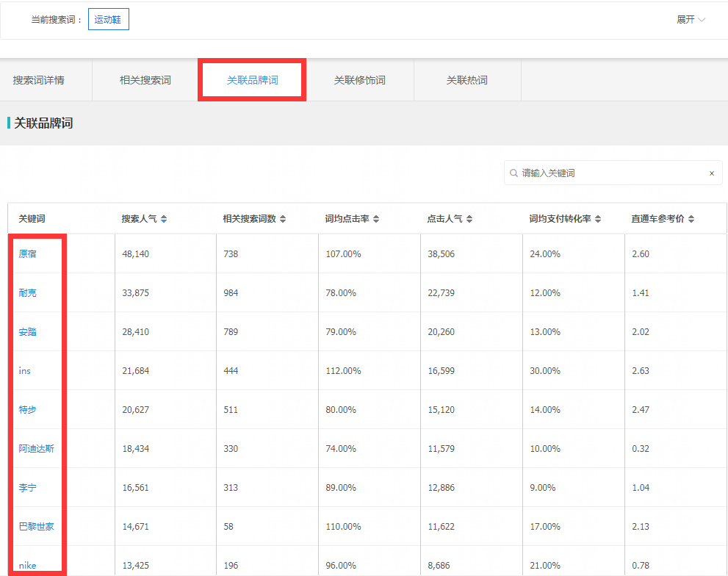Screen dimensions: 728x576
Task: Open the ins keyword link
Action: 24,371
